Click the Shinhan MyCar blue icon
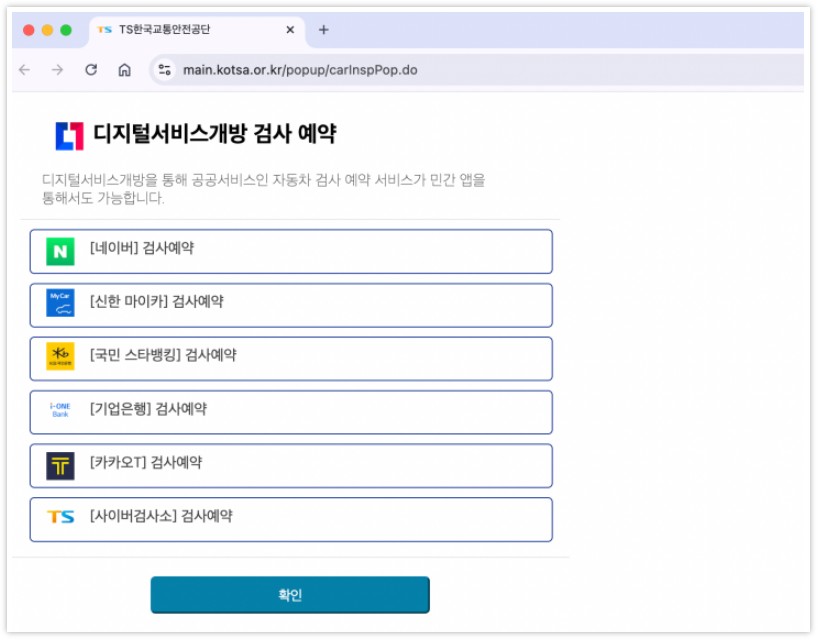Viewport: 818px width, 640px height. pyautogui.click(x=60, y=303)
